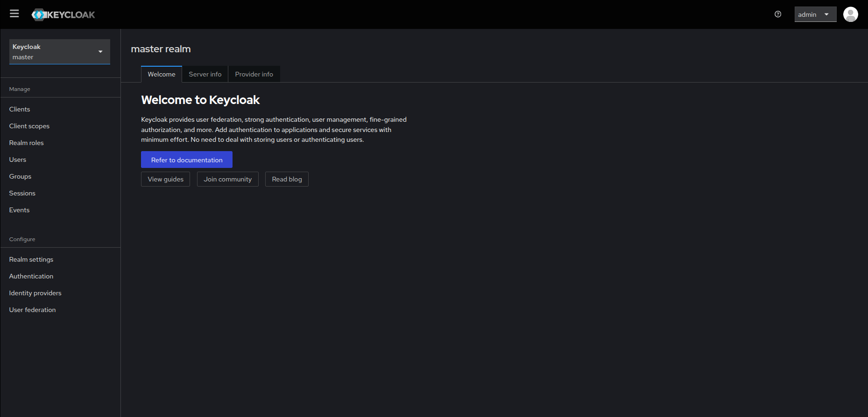Expand the Keycloak master realm selector
Image resolution: width=868 pixels, height=417 pixels.
point(60,52)
